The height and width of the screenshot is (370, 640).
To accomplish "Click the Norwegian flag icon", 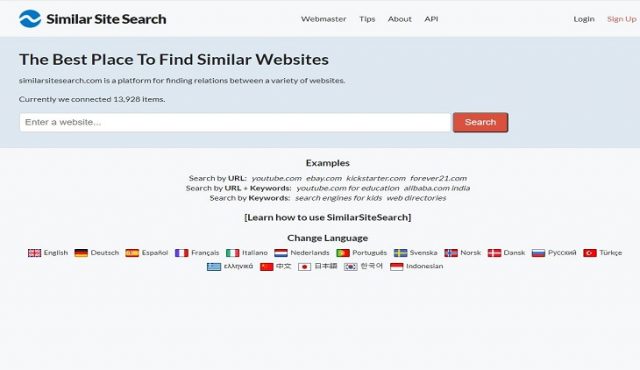I will pyautogui.click(x=451, y=253).
